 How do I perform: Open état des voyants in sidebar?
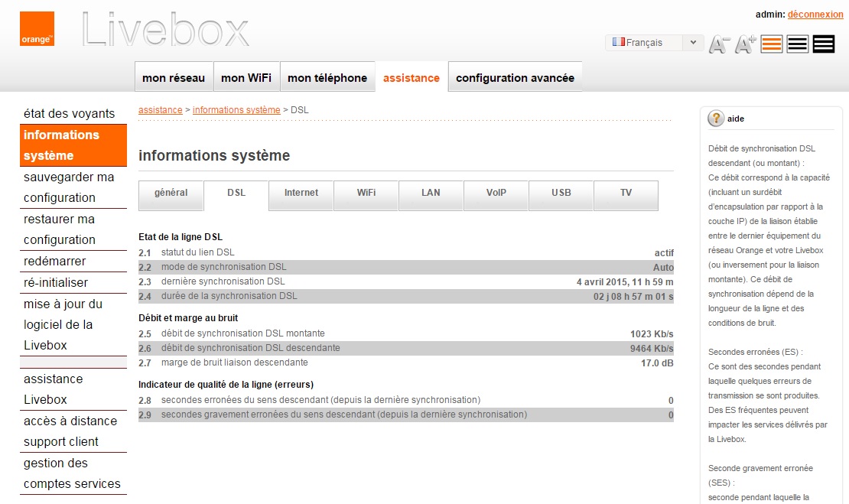point(73,114)
